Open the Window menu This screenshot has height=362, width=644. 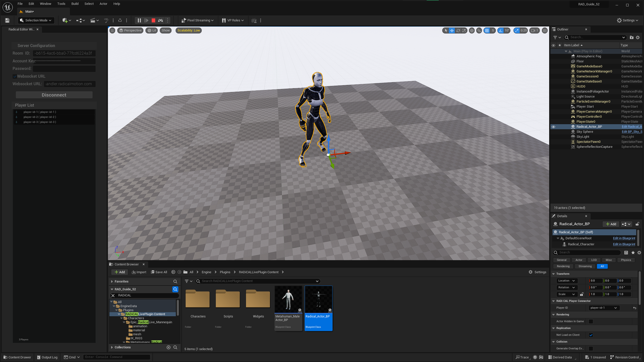[45, 3]
